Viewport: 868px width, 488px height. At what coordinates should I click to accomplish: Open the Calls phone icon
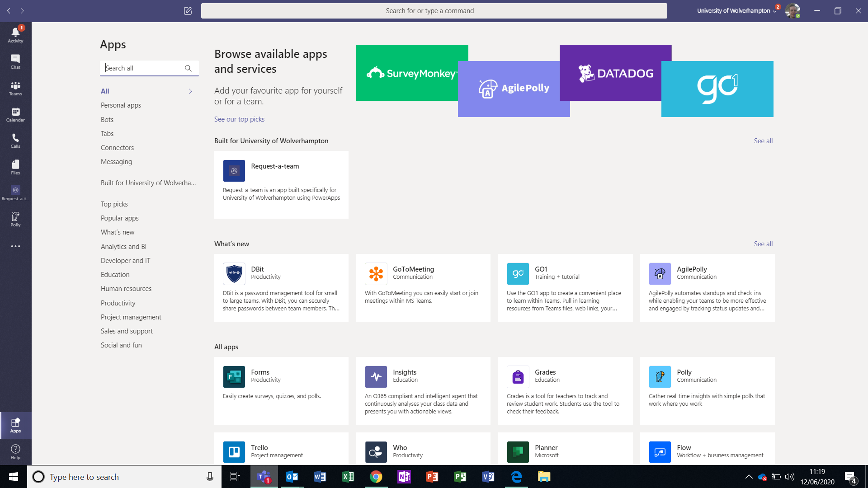tap(15, 140)
